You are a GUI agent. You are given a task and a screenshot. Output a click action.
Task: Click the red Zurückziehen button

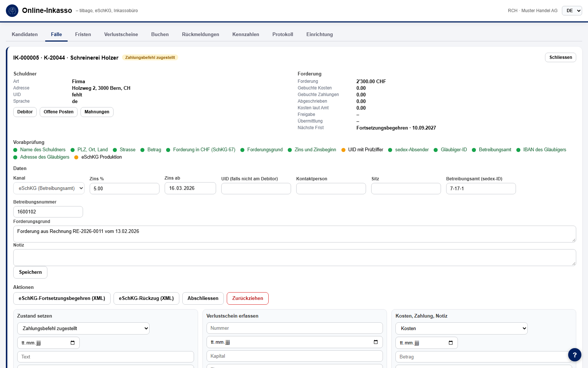pos(248,298)
